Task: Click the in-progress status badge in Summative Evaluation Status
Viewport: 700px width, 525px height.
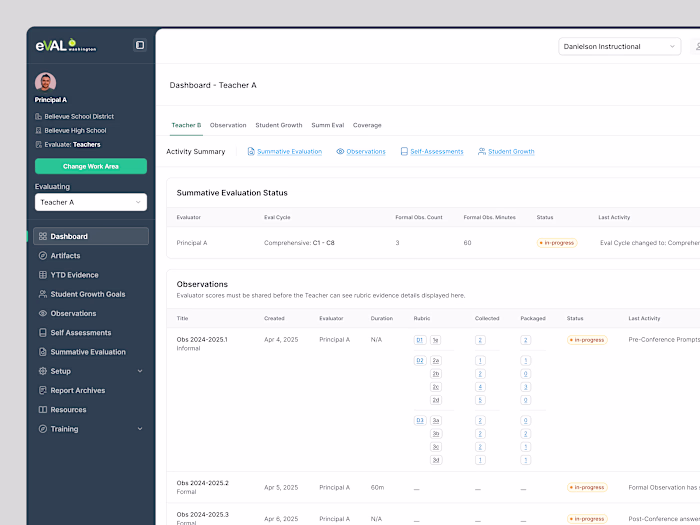Action: [x=557, y=243]
